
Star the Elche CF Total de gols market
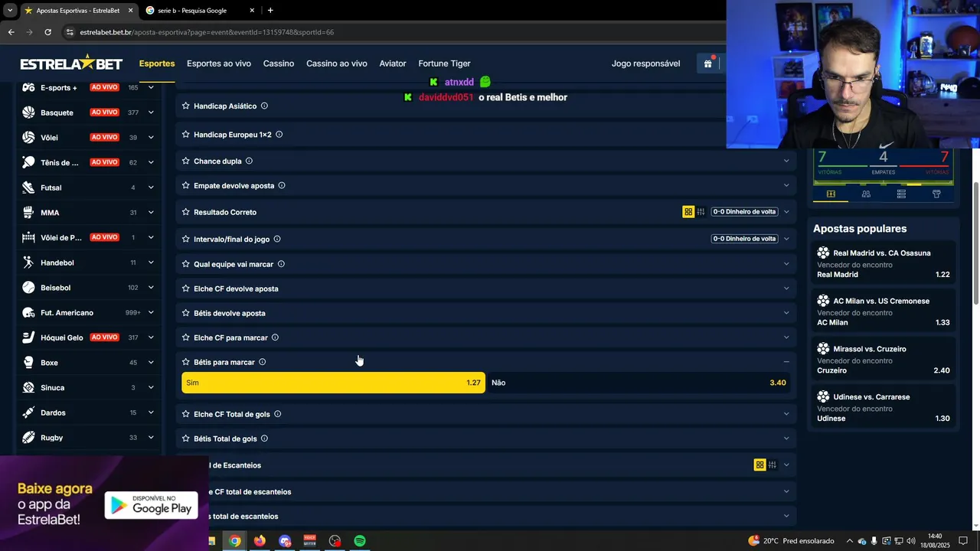coord(185,414)
